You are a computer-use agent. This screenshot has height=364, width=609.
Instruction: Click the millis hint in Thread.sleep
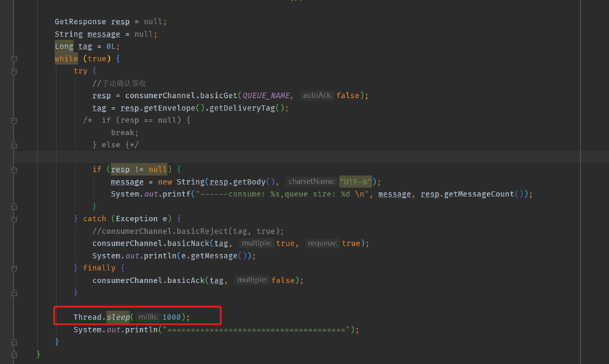coord(148,318)
